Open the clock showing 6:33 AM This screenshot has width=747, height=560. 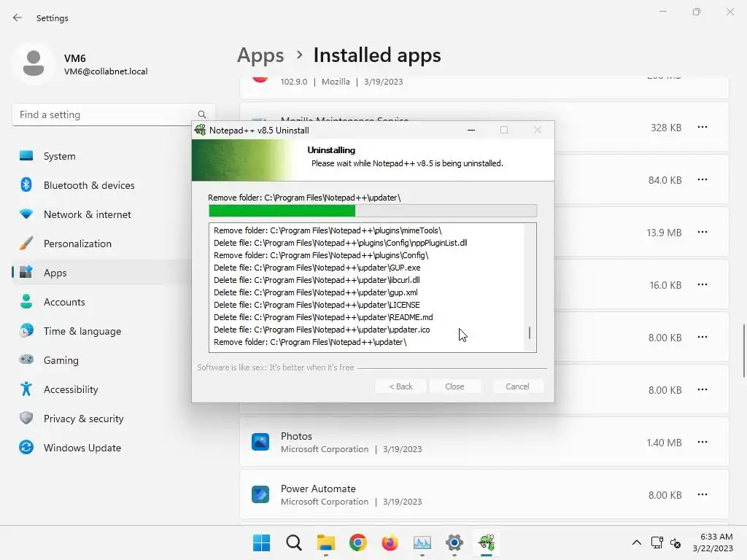pos(713,542)
